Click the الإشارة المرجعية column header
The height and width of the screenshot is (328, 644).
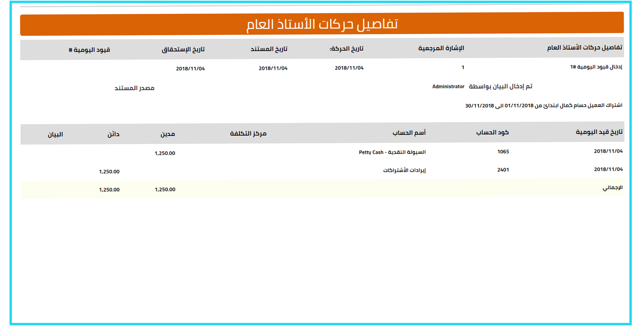tap(441, 48)
